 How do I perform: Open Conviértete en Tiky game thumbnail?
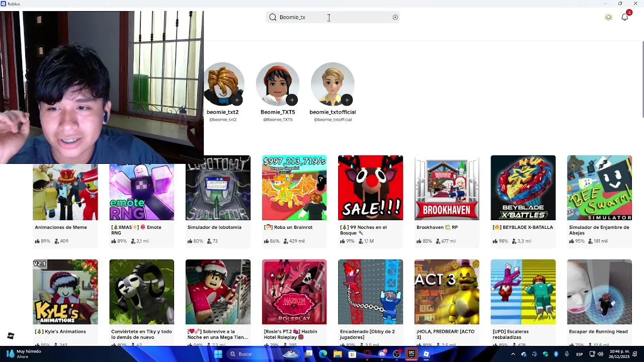[141, 292]
